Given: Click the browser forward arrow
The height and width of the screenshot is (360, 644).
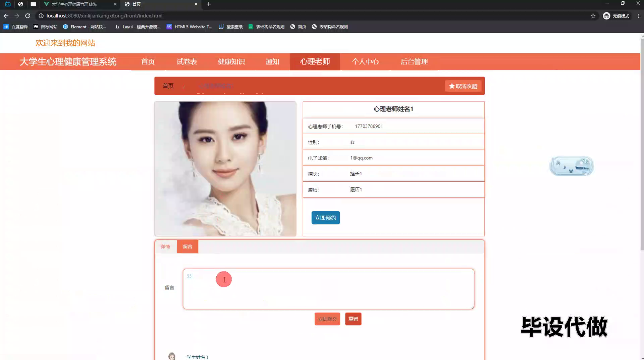Looking at the screenshot, I should click(17, 16).
